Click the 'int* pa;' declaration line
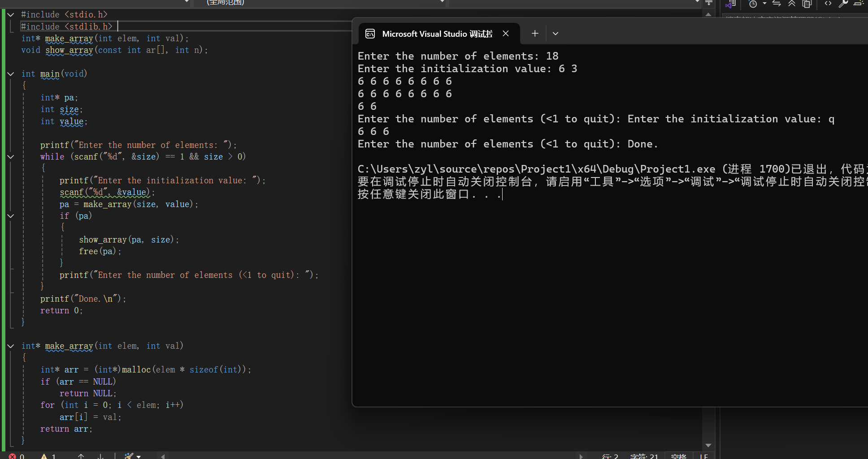 pyautogui.click(x=59, y=98)
